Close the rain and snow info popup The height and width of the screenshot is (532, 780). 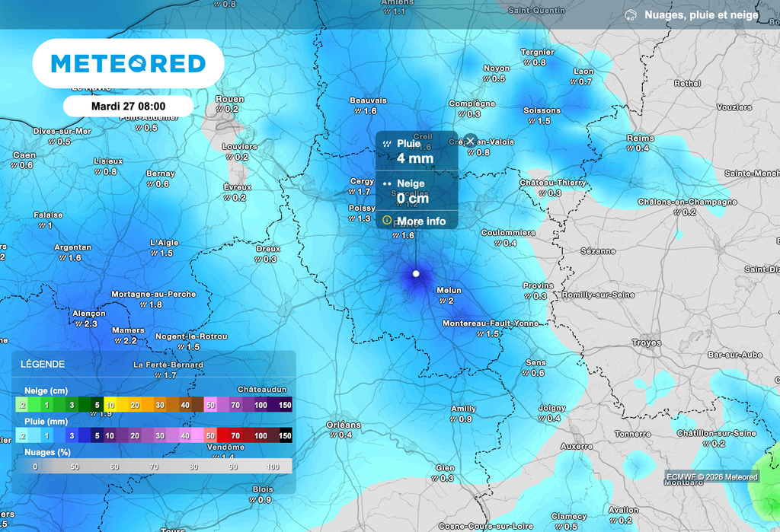pos(470,141)
